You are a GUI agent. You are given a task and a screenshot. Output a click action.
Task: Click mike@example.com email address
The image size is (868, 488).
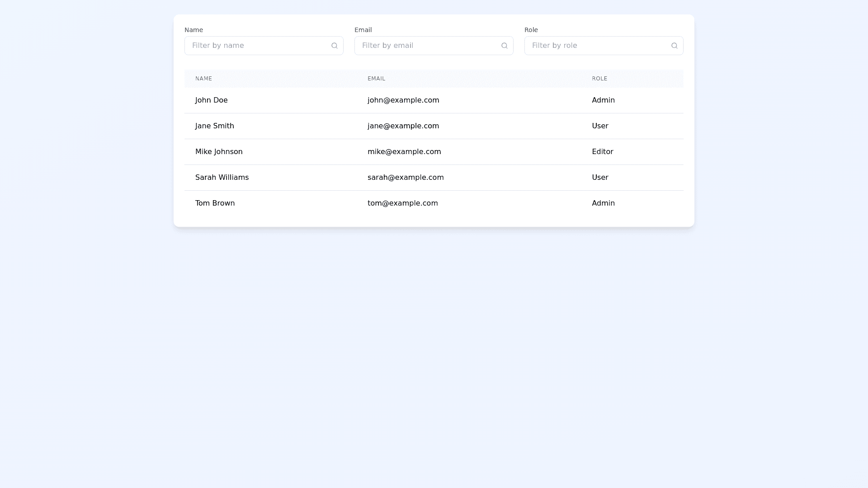coord(404,152)
